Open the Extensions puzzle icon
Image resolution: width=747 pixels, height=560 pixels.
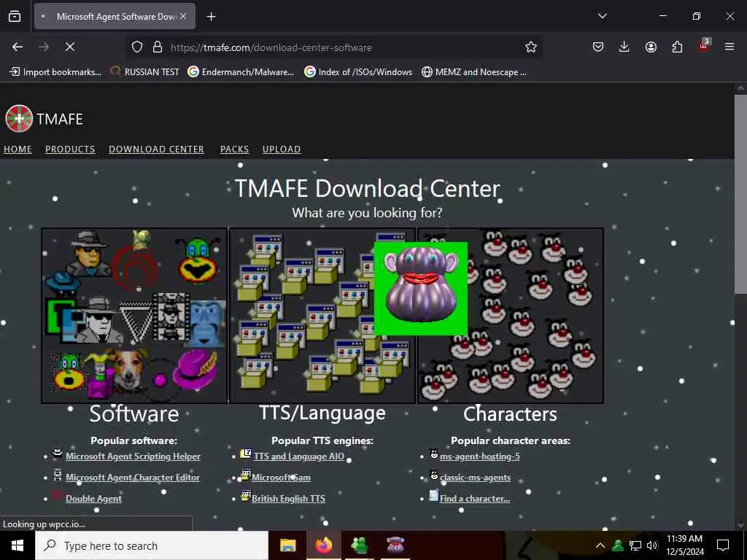(x=677, y=47)
